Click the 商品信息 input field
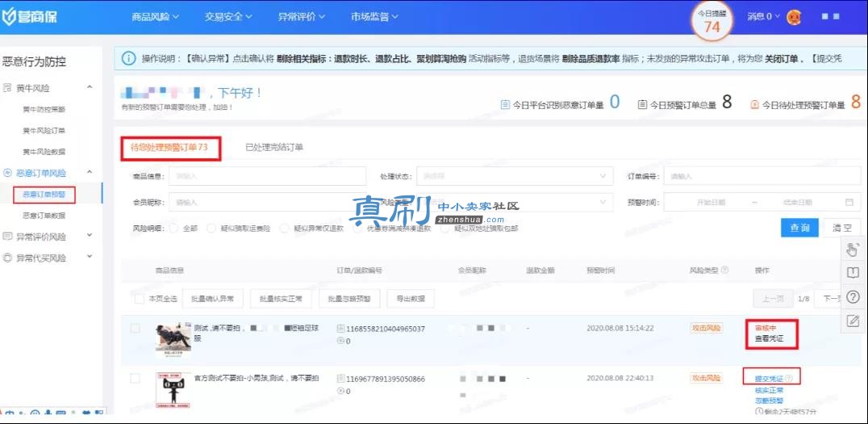868x424 pixels. click(267, 176)
